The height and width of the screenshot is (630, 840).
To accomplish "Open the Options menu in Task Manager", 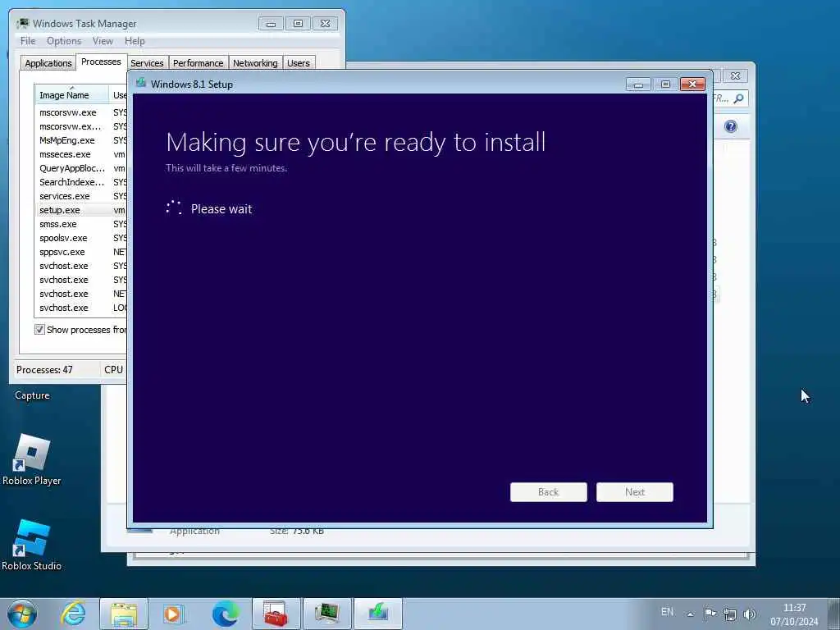I will coord(64,41).
